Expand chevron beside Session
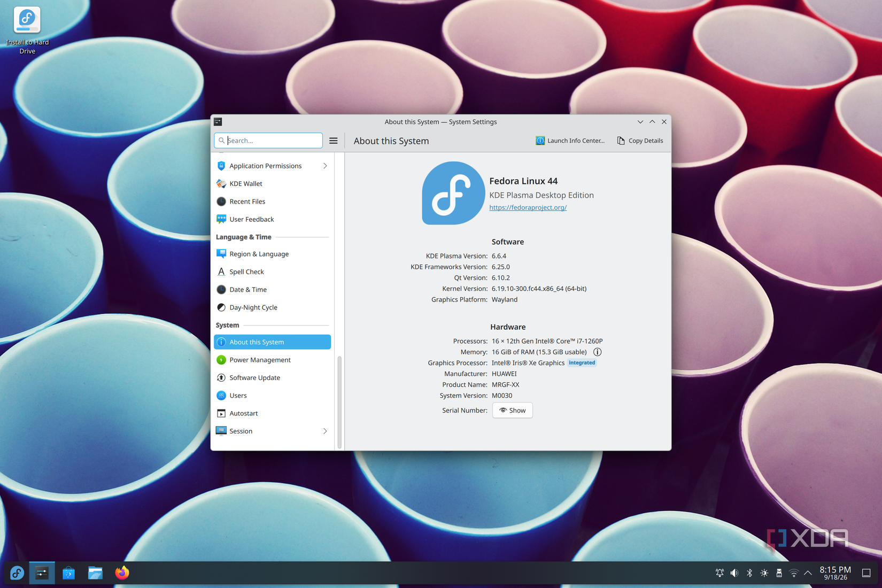The height and width of the screenshot is (588, 882). click(325, 431)
